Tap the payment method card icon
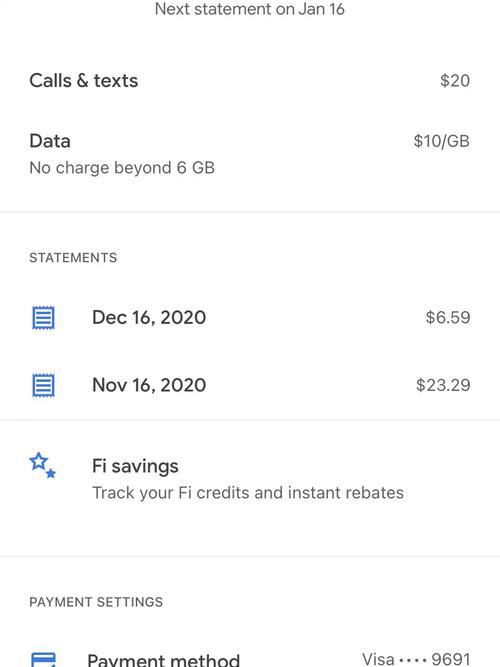Screen dimensions: 500x667 point(43,659)
